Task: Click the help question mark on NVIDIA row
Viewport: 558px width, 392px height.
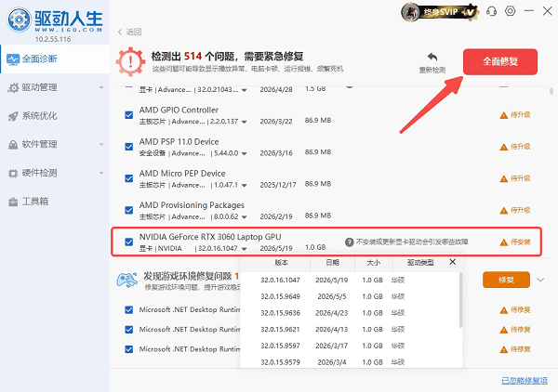Action: [349, 242]
